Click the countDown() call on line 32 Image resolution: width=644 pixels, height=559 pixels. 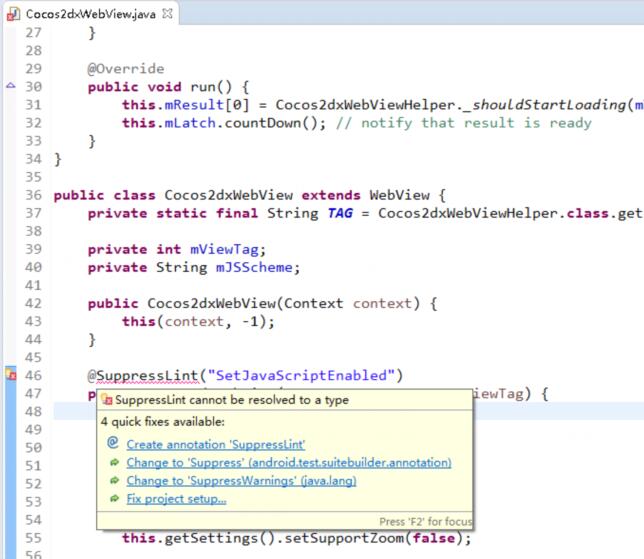point(271,123)
